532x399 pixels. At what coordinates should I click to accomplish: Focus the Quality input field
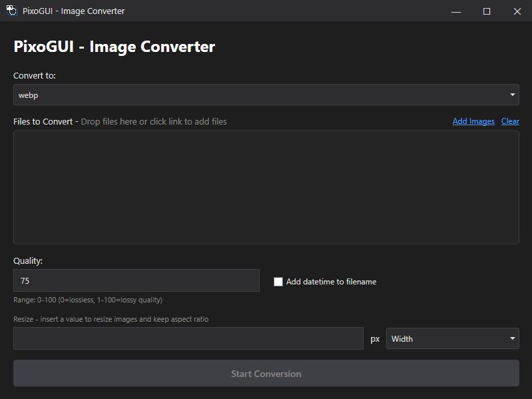tap(136, 280)
